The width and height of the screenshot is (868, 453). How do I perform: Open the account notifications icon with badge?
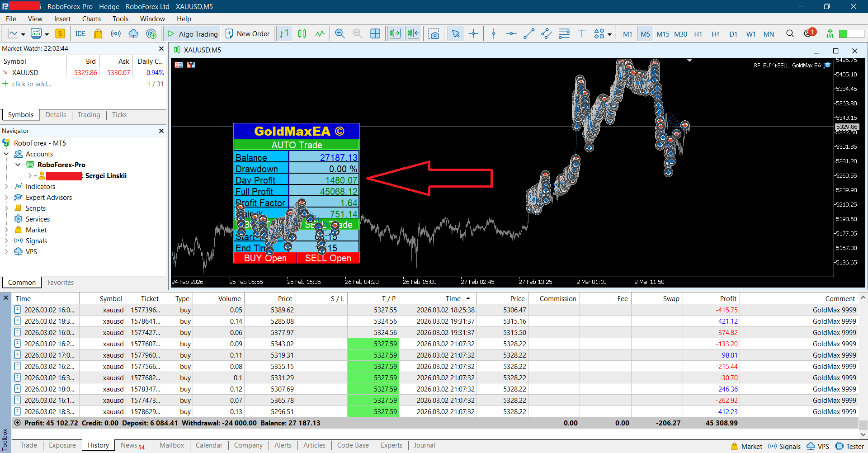click(x=809, y=33)
